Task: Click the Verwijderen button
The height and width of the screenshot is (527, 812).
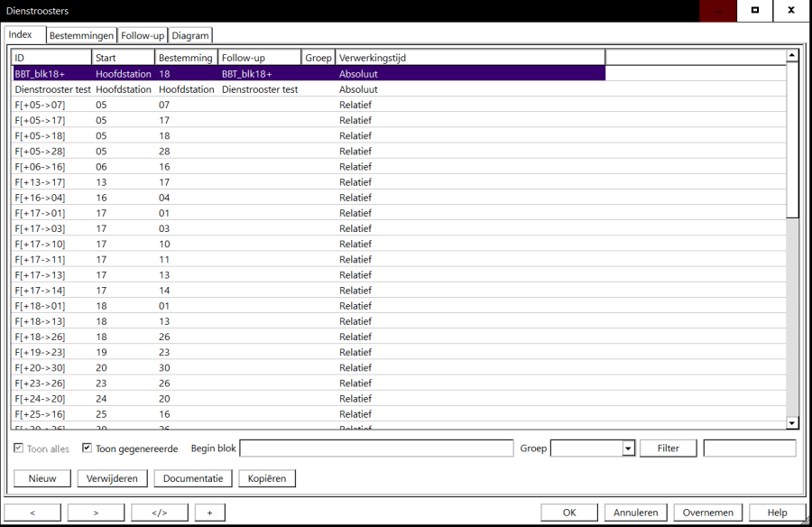Action: [112, 478]
